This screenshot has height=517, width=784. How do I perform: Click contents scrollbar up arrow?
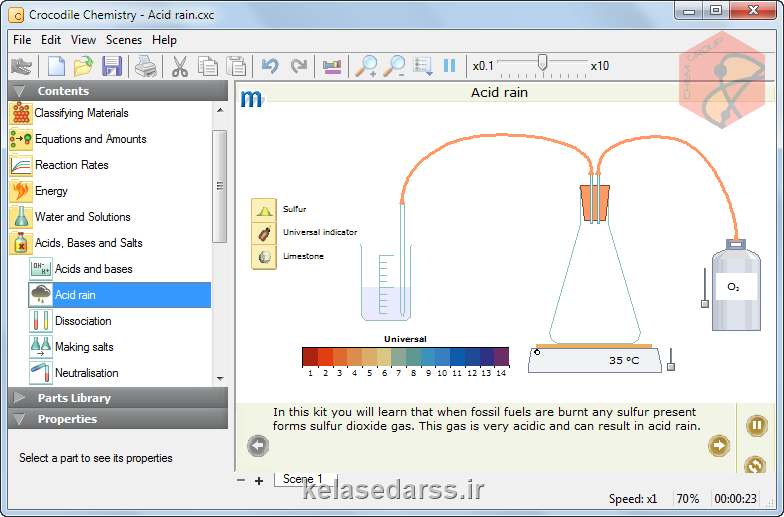point(220,110)
